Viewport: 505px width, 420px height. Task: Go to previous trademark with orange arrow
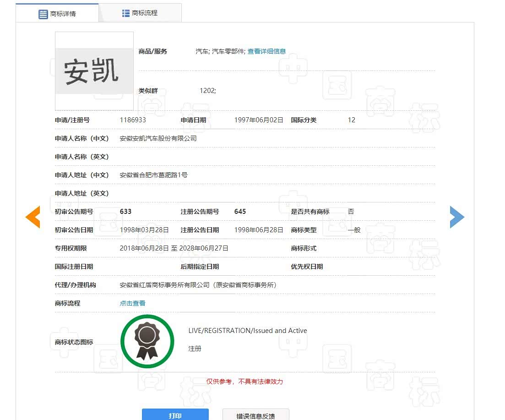(x=33, y=217)
